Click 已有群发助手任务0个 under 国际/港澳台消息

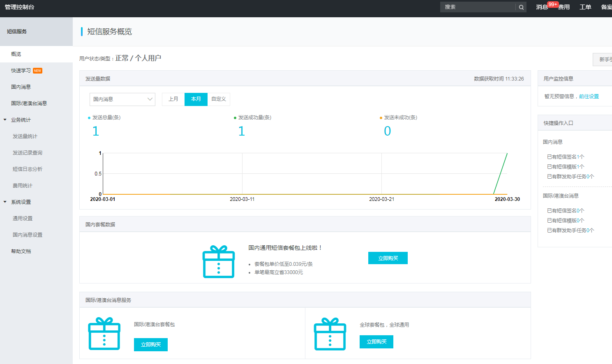[x=570, y=230]
